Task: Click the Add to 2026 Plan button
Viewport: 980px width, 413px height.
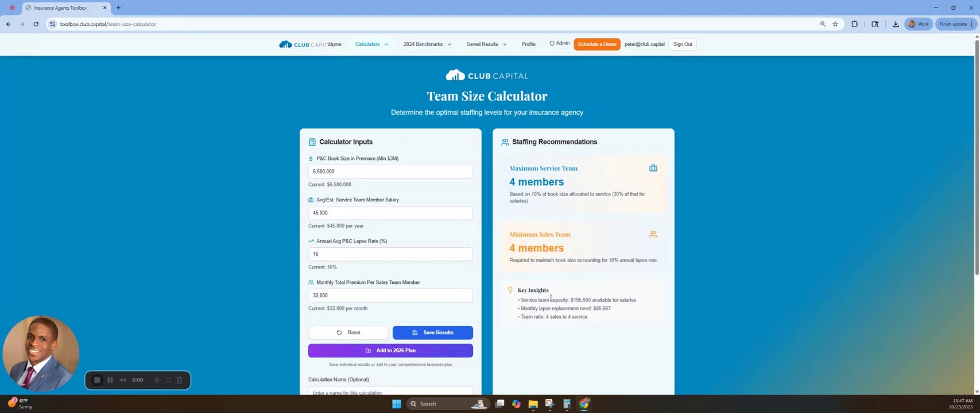Action: [390, 350]
